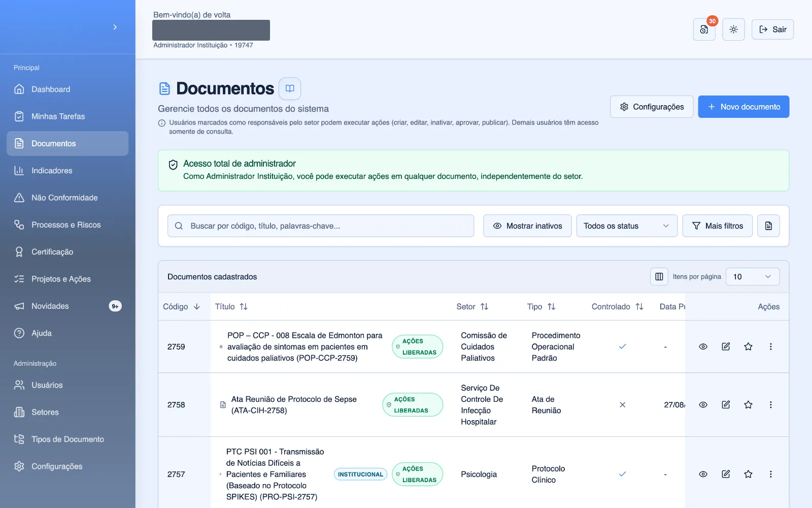The image size is (812, 508).
Task: Open Processos e Riscos in the sidebar
Action: pyautogui.click(x=67, y=225)
